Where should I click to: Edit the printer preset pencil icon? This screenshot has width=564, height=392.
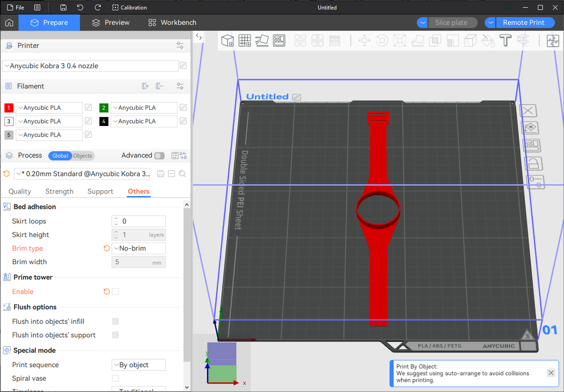coord(183,65)
